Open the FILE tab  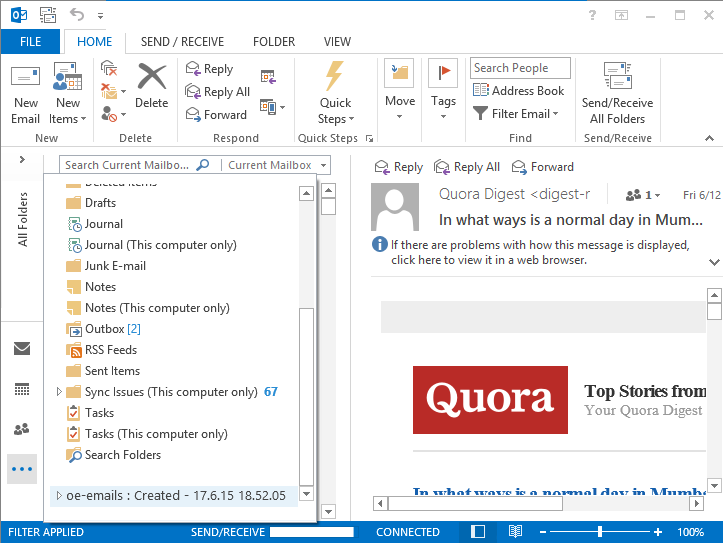30,42
